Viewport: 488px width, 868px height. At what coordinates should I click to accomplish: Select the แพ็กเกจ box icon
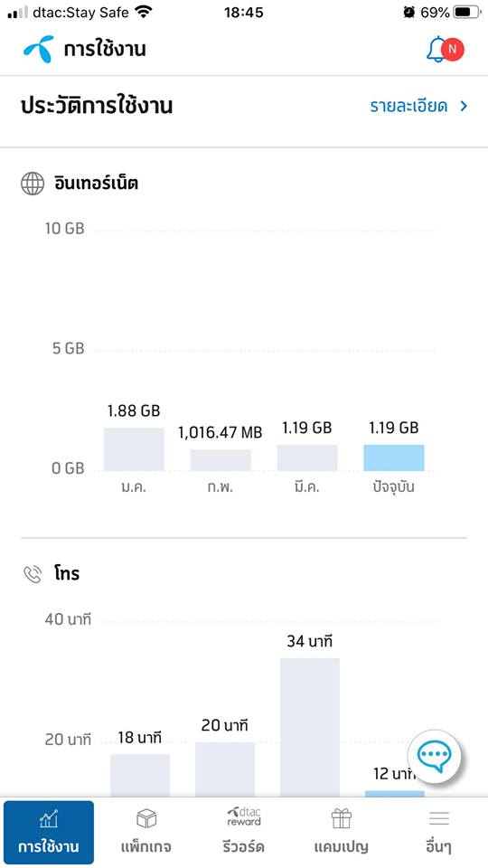tap(146, 818)
